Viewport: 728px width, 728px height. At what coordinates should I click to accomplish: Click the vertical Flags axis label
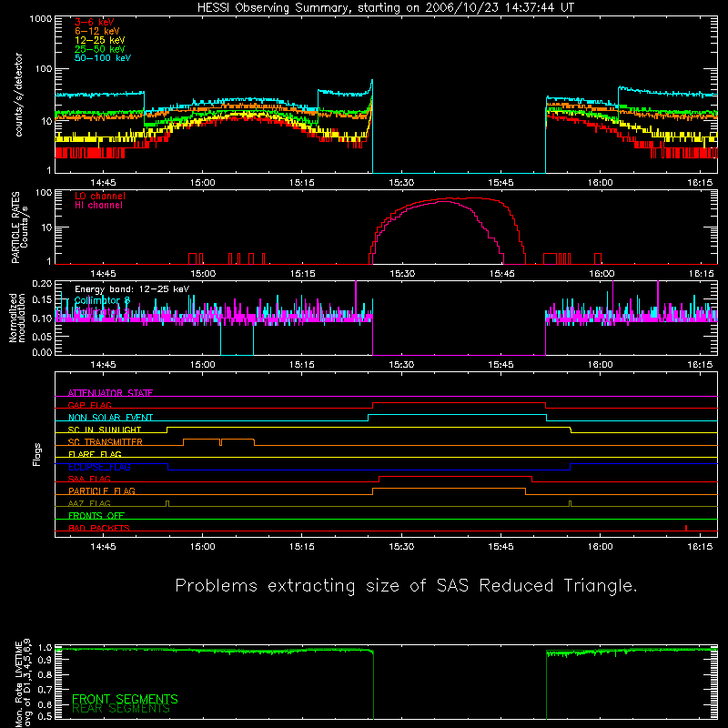[37, 454]
